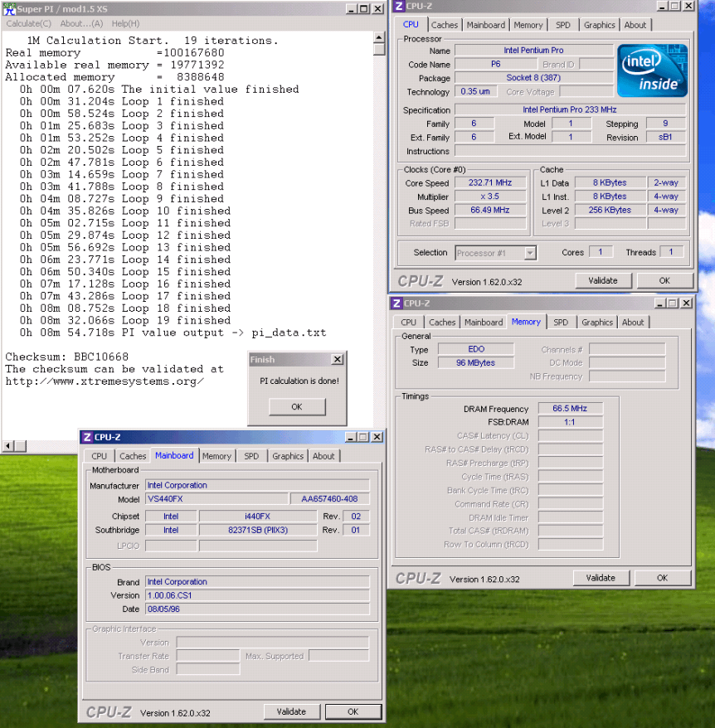Image resolution: width=715 pixels, height=728 pixels.
Task: Open the About...(A) menu in Super PI
Action: point(81,23)
